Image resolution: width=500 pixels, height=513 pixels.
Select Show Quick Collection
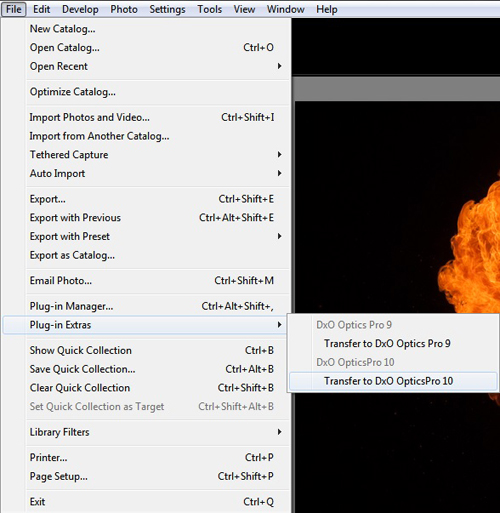(x=155, y=350)
